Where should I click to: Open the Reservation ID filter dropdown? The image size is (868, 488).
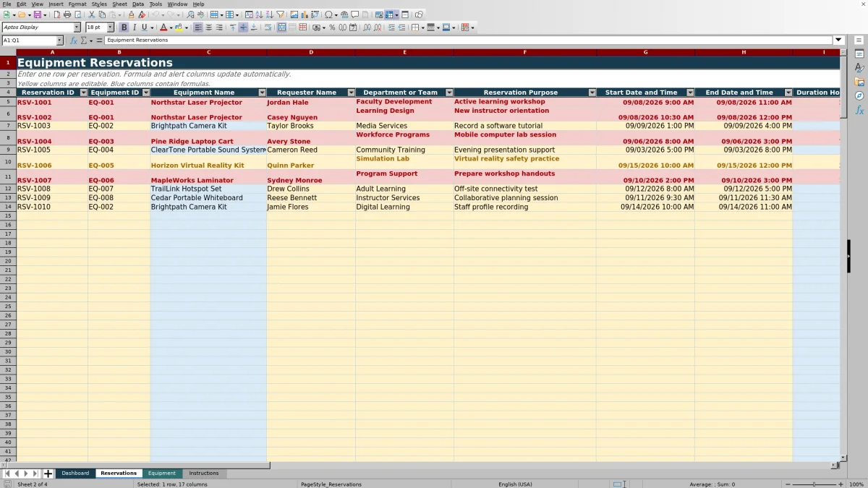click(x=82, y=93)
